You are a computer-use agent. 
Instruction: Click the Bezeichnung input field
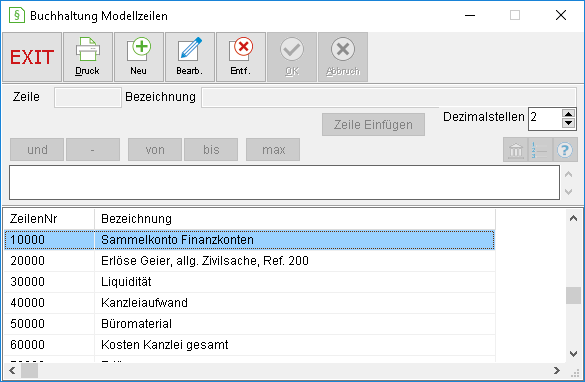[x=389, y=97]
